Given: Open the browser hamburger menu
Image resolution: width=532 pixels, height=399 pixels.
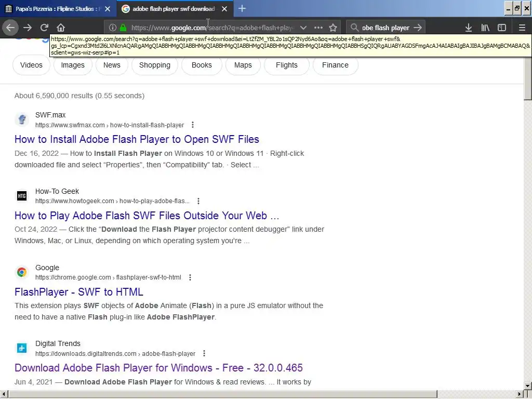Looking at the screenshot, I should pyautogui.click(x=522, y=28).
